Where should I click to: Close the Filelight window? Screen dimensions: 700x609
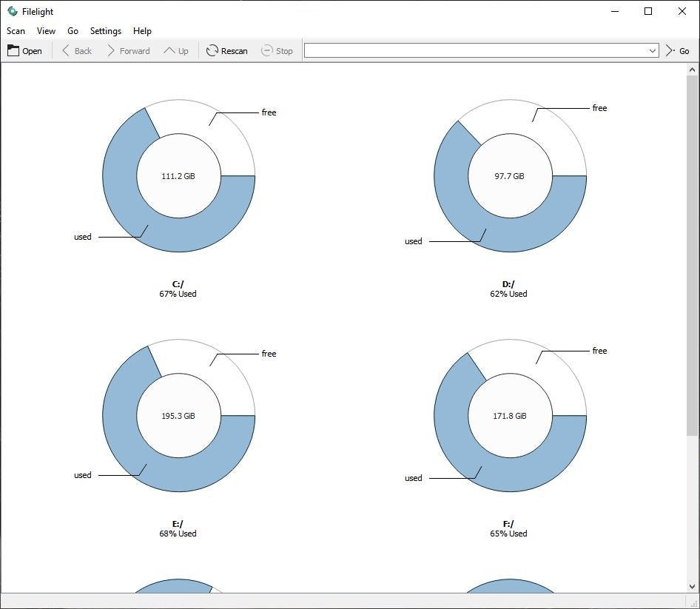pyautogui.click(x=682, y=12)
